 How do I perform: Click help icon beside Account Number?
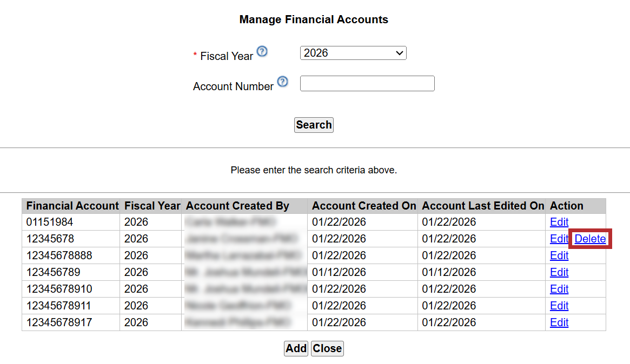click(x=282, y=82)
